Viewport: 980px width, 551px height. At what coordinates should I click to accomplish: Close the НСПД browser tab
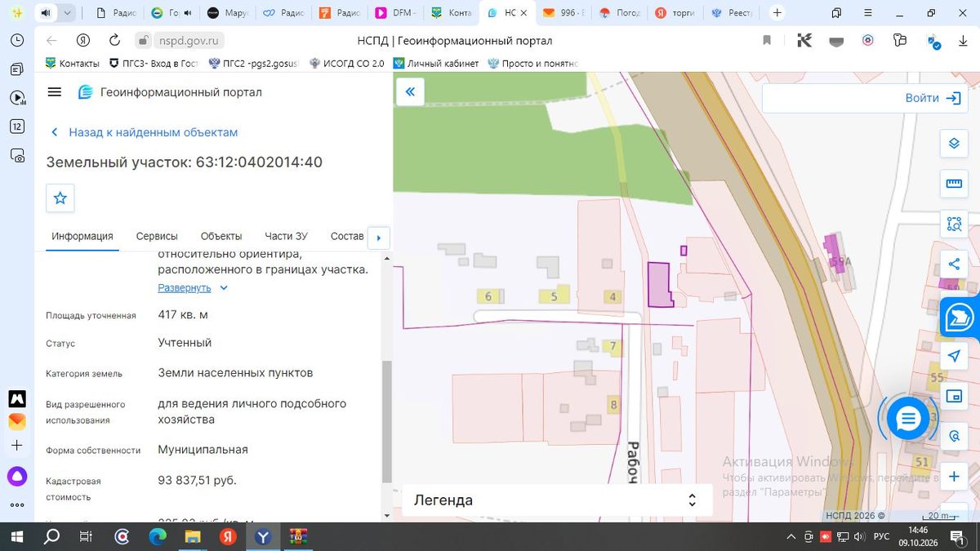coord(523,13)
